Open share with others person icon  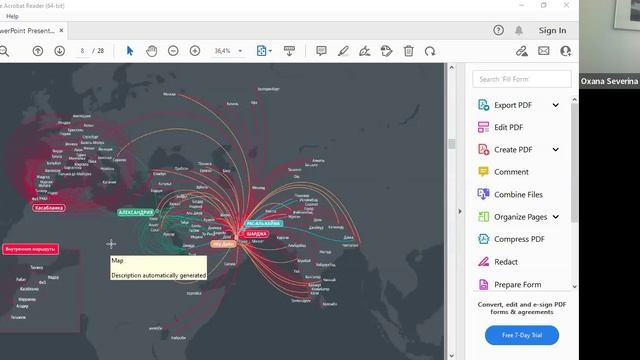pos(565,51)
